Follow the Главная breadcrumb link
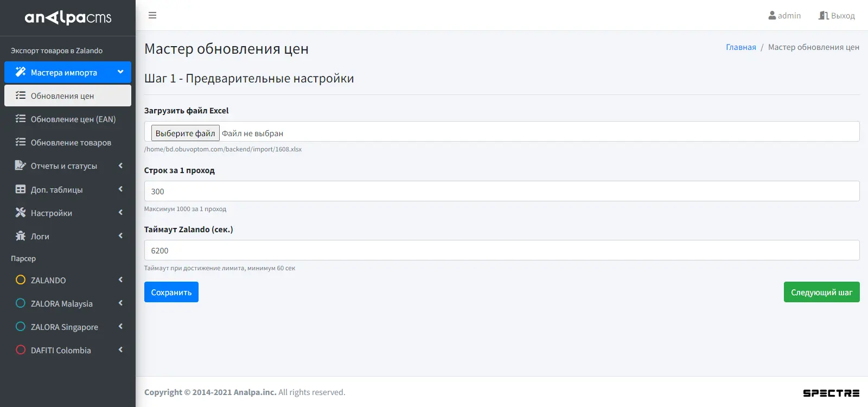The height and width of the screenshot is (407, 868). coord(741,47)
